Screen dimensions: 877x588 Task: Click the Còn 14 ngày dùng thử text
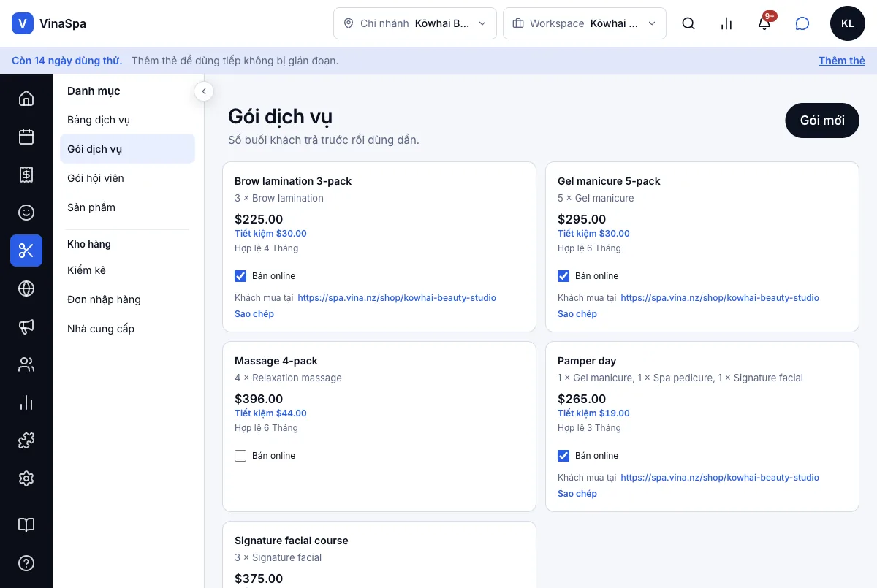(67, 61)
